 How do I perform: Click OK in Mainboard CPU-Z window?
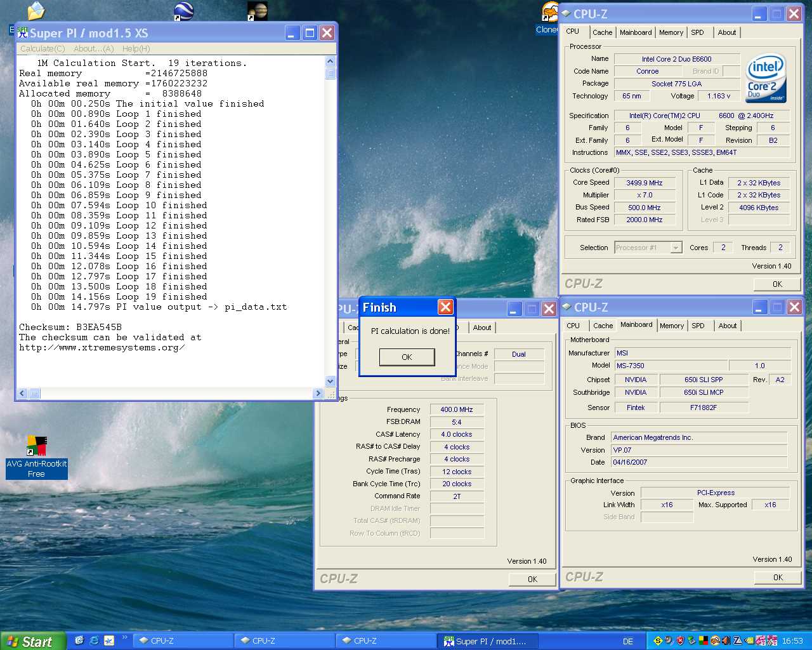tap(778, 577)
